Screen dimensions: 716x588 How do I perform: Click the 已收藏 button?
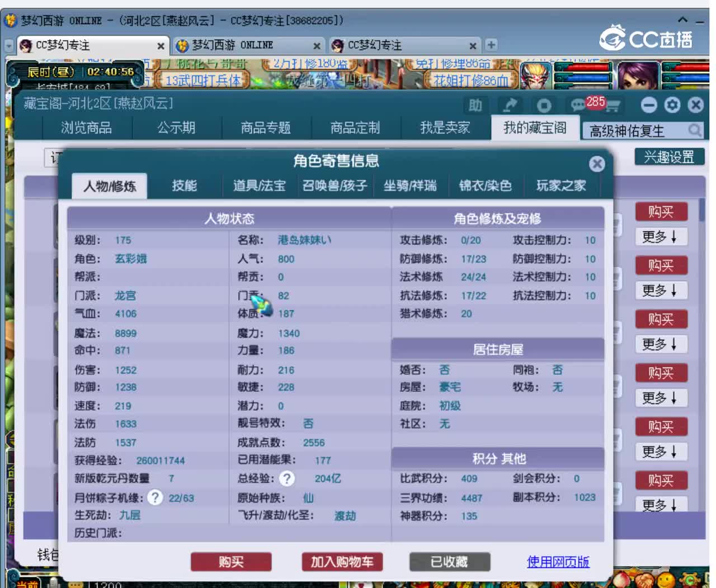coord(450,562)
